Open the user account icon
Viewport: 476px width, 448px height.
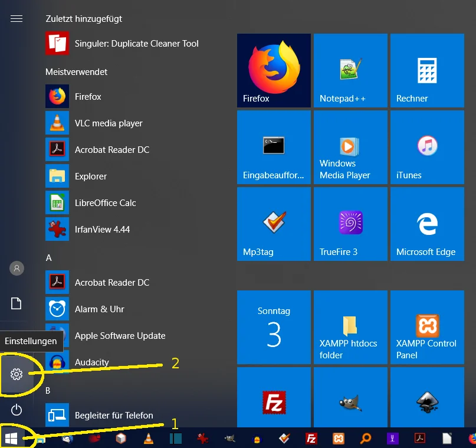click(17, 269)
